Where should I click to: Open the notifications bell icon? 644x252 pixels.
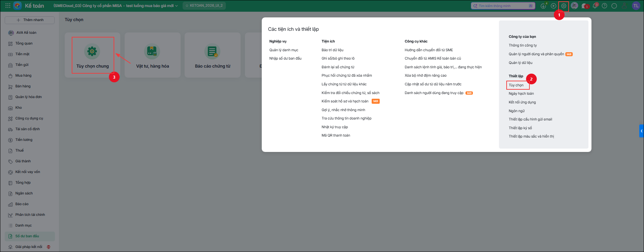pyautogui.click(x=595, y=6)
